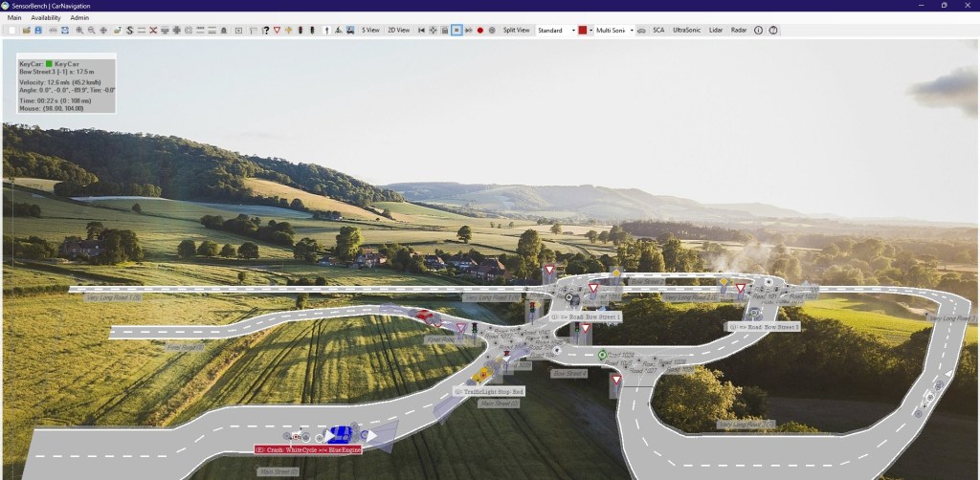Click the save (floppy disk) toolbar icon

[x=37, y=31]
